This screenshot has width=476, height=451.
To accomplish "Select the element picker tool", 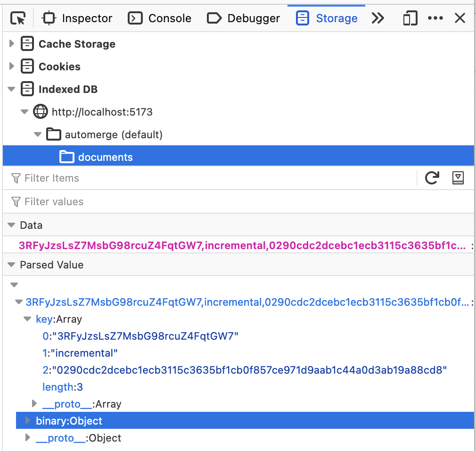I will pos(18,18).
